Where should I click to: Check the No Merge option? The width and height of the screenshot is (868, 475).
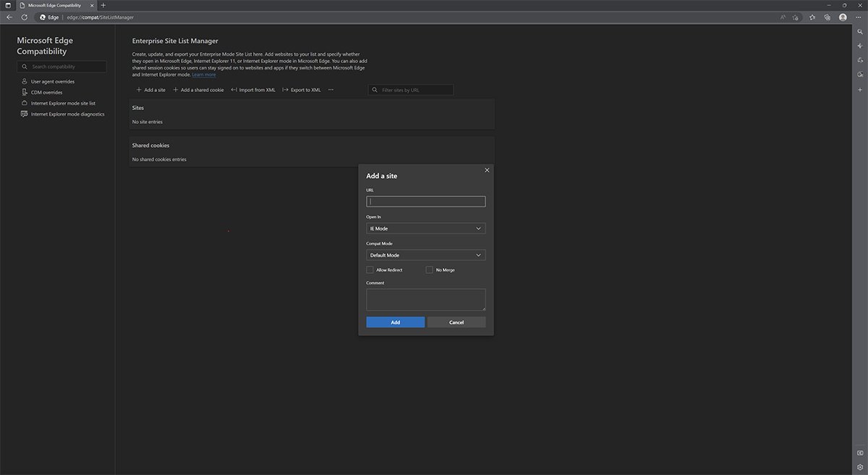430,269
